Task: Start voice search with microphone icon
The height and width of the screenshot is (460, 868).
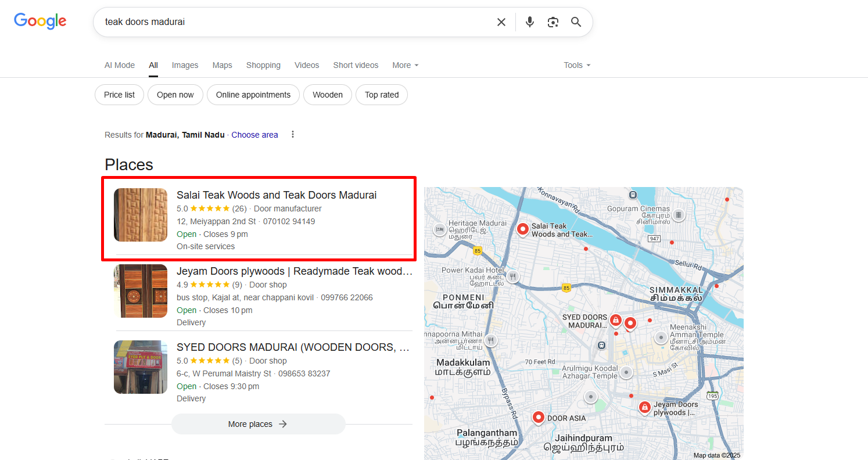Action: coord(529,22)
